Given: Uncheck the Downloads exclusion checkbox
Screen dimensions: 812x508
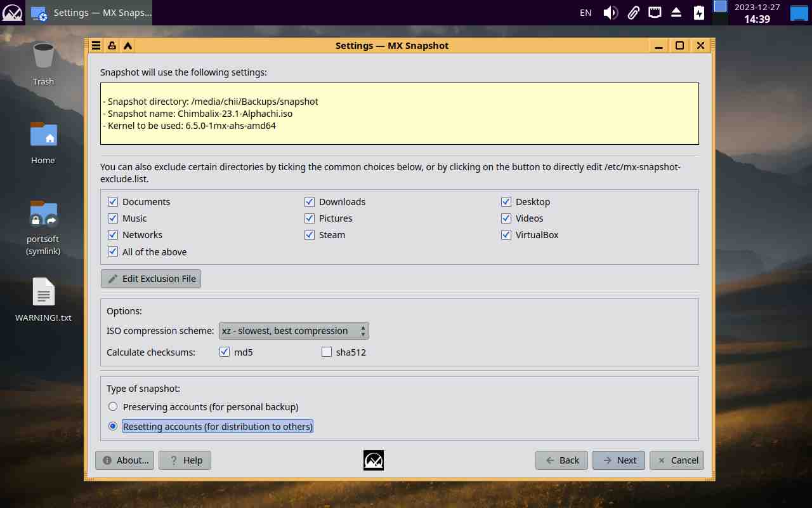Looking at the screenshot, I should click(310, 202).
